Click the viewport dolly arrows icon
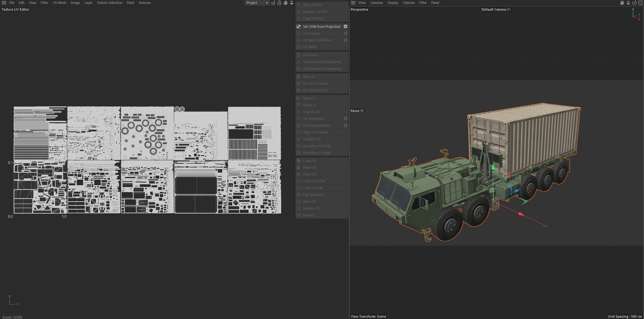Screen dimensions: 644x319 tap(628, 3)
